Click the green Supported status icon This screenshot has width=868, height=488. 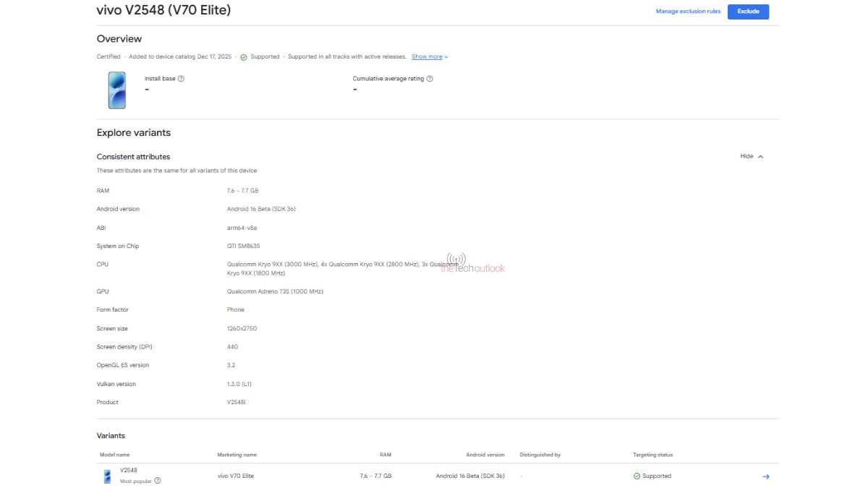click(243, 56)
